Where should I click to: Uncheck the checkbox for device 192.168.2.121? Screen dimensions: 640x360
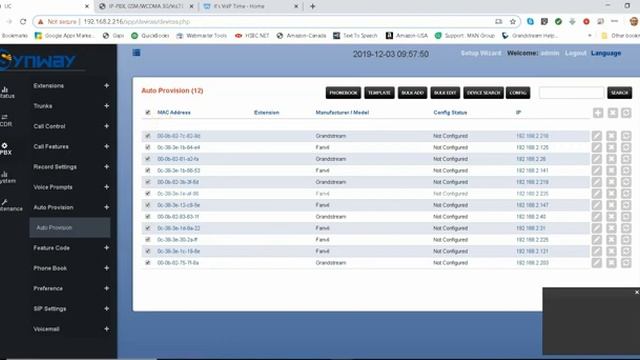point(148,251)
